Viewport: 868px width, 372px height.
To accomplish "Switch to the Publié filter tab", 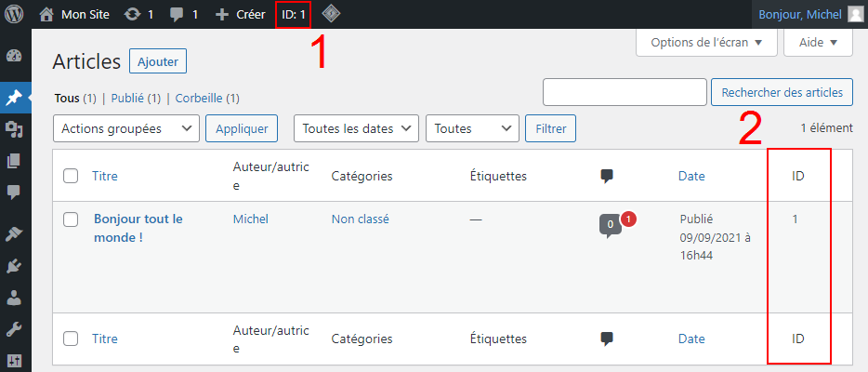I will click(x=129, y=98).
